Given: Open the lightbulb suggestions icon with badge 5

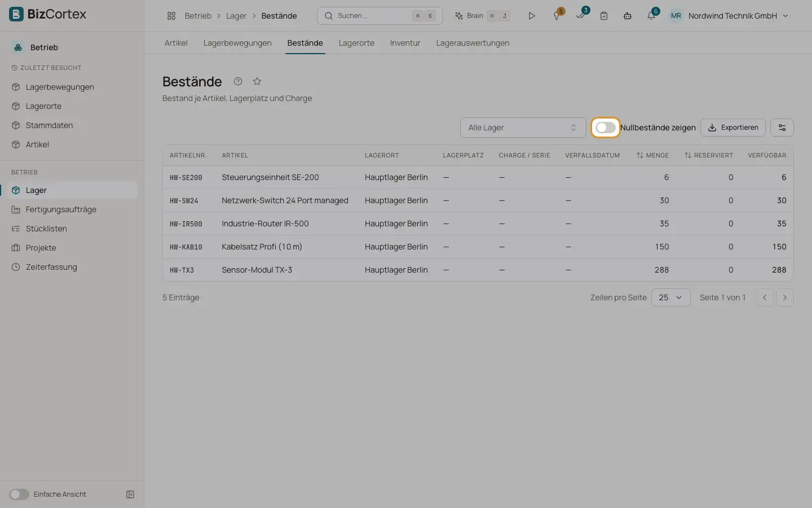Looking at the screenshot, I should pos(557,16).
